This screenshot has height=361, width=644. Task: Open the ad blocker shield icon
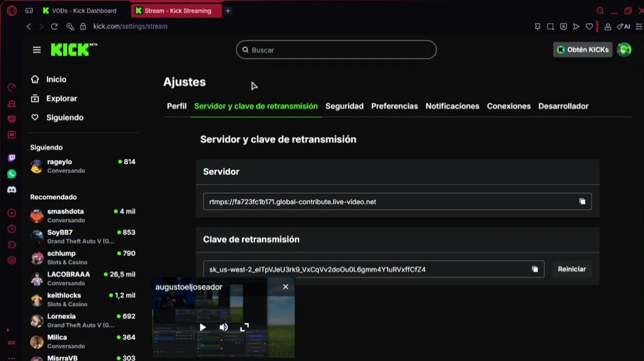[x=563, y=27]
